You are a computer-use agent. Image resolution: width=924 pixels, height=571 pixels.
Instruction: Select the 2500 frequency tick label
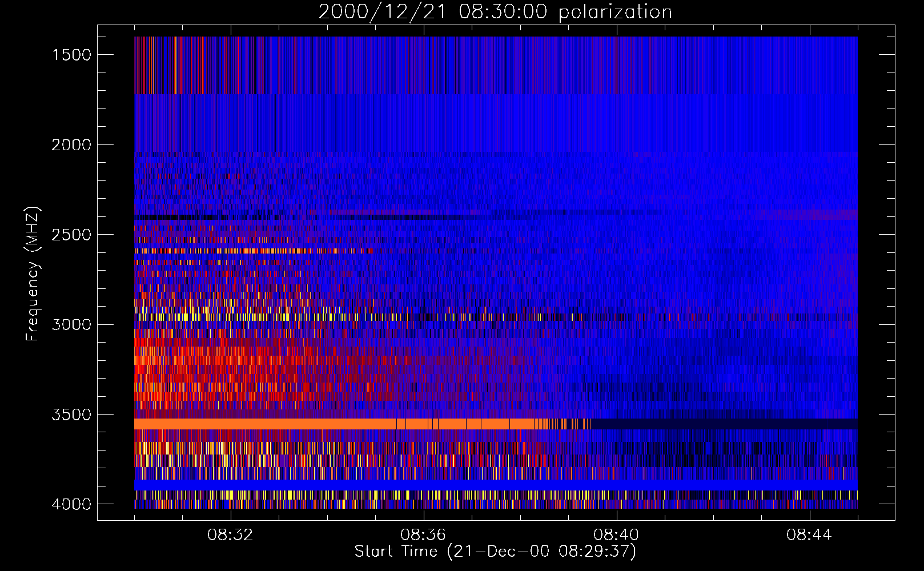[x=71, y=235]
